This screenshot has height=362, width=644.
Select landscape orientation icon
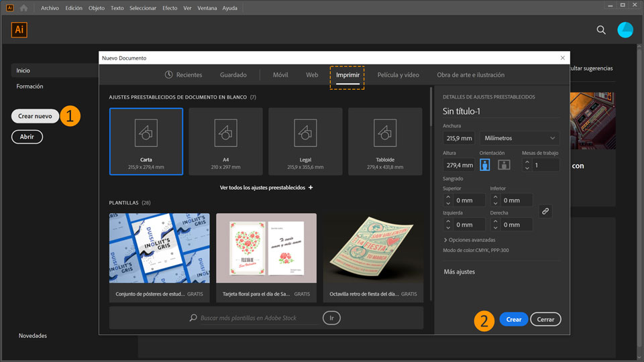click(504, 165)
